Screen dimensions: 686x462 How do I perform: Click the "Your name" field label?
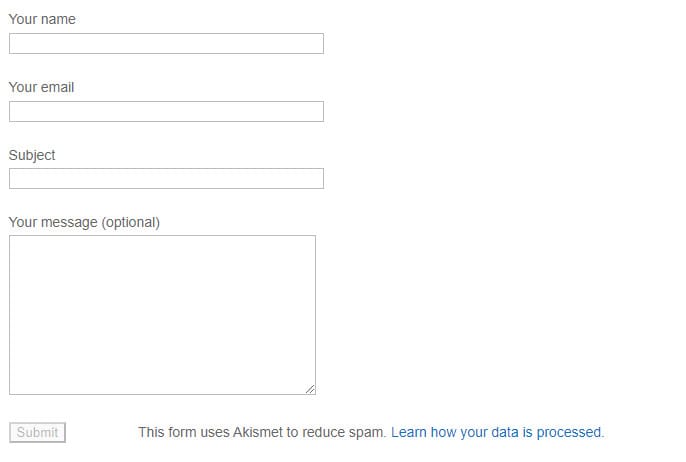pos(42,19)
